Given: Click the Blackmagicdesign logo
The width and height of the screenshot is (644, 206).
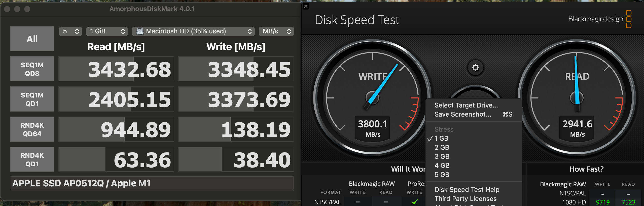Looking at the screenshot, I should point(600,19).
